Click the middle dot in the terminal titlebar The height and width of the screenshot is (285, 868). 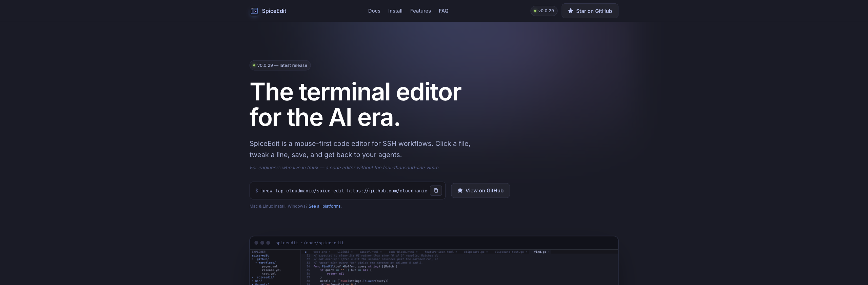click(262, 243)
